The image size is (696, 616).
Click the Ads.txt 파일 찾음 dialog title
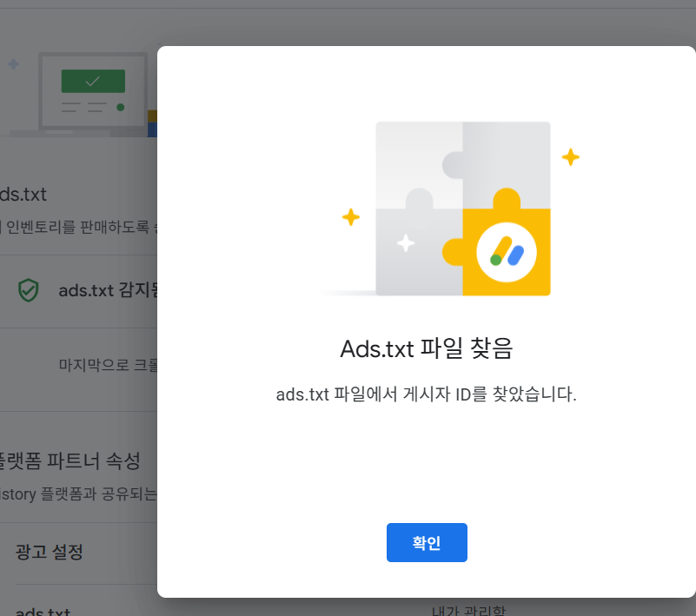point(426,348)
